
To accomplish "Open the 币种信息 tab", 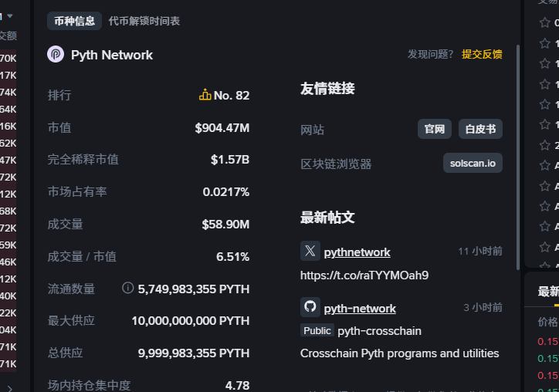I will pyautogui.click(x=75, y=21).
